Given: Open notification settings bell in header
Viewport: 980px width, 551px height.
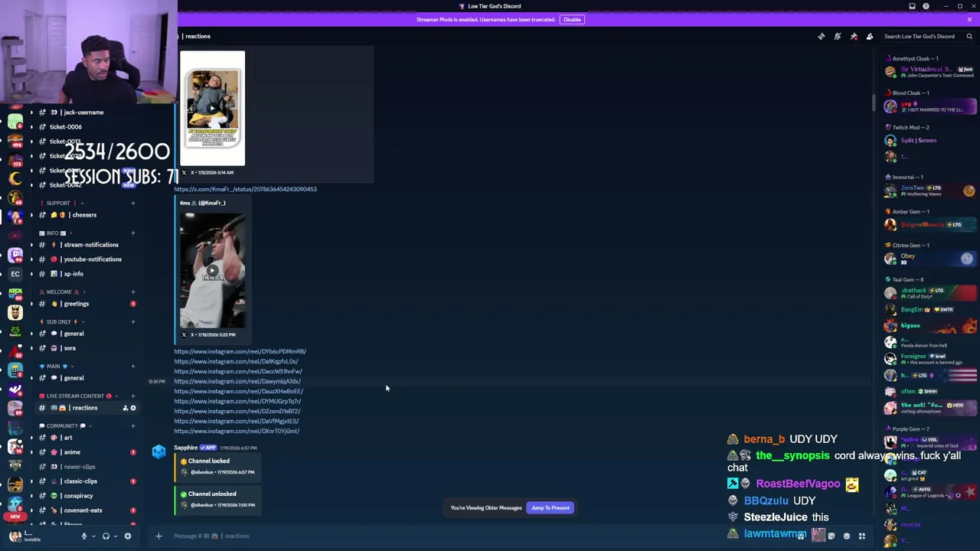Looking at the screenshot, I should pos(838,36).
